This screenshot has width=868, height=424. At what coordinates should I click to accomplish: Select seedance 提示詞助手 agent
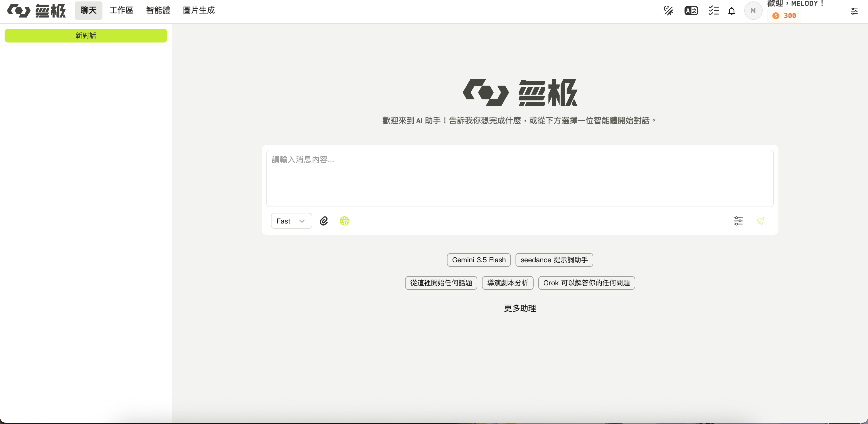[554, 260]
